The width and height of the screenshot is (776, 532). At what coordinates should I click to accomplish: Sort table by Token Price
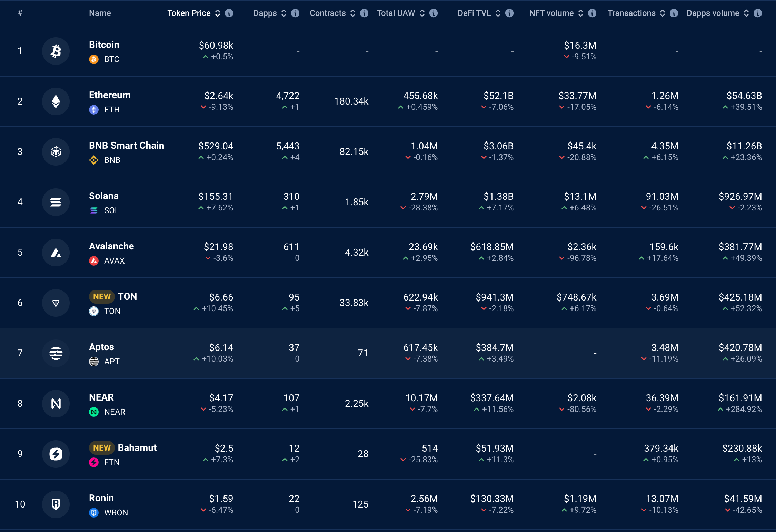tap(218, 13)
